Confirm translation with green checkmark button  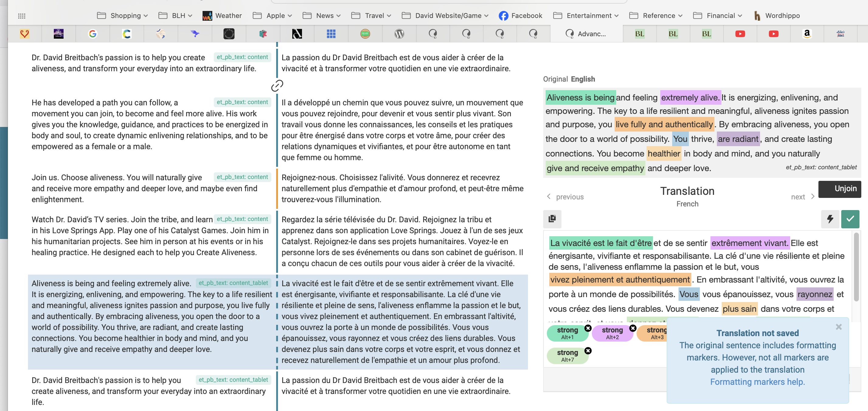point(850,219)
